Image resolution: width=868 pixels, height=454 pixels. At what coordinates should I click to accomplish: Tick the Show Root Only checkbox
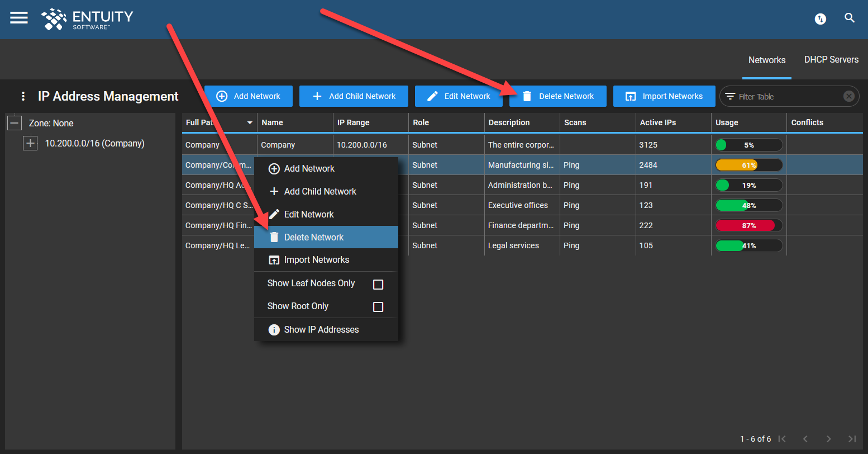tap(378, 306)
